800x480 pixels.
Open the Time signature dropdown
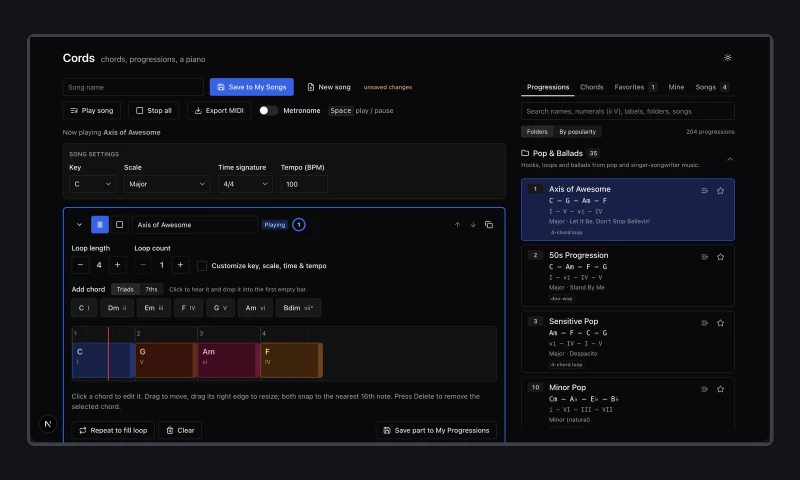click(245, 184)
